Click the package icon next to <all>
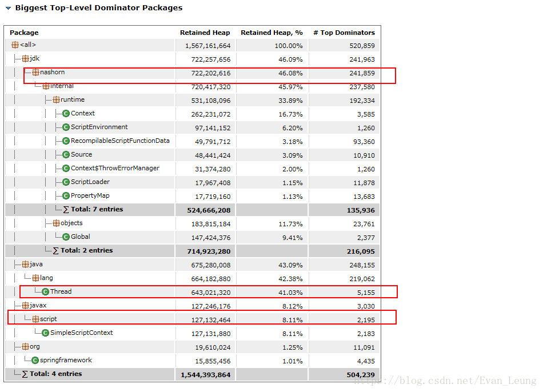 [x=15, y=45]
